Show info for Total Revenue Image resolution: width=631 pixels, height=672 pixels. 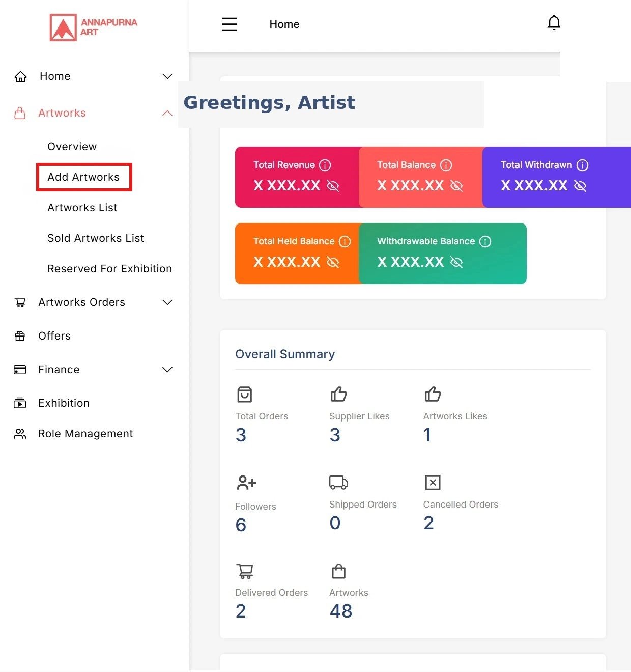click(325, 165)
